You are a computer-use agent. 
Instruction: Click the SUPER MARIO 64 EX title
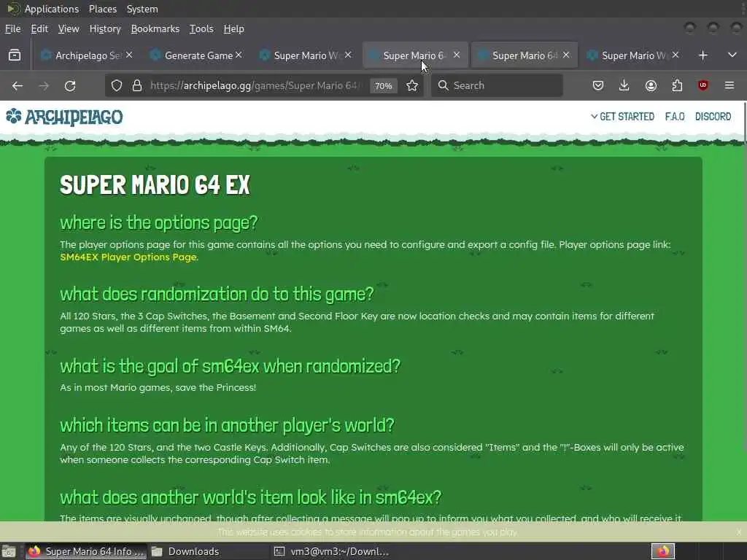click(x=155, y=184)
